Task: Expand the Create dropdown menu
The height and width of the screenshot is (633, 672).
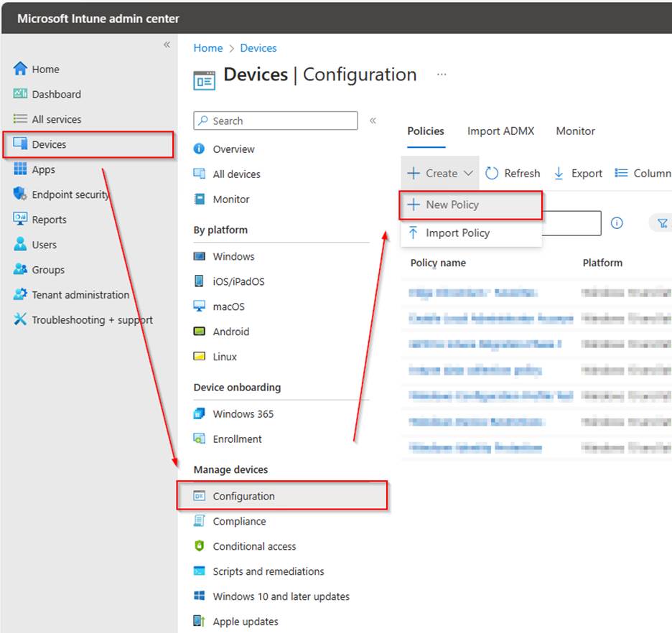Action: click(x=439, y=173)
